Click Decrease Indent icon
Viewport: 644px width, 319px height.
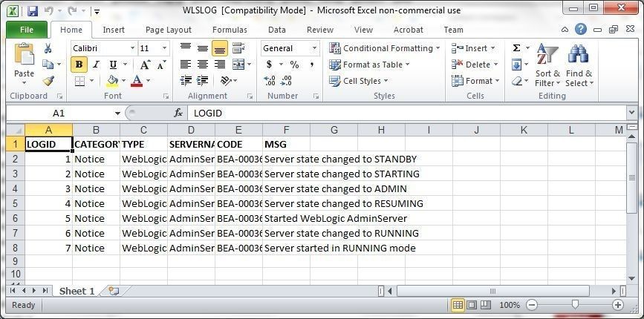pyautogui.click(x=186, y=80)
